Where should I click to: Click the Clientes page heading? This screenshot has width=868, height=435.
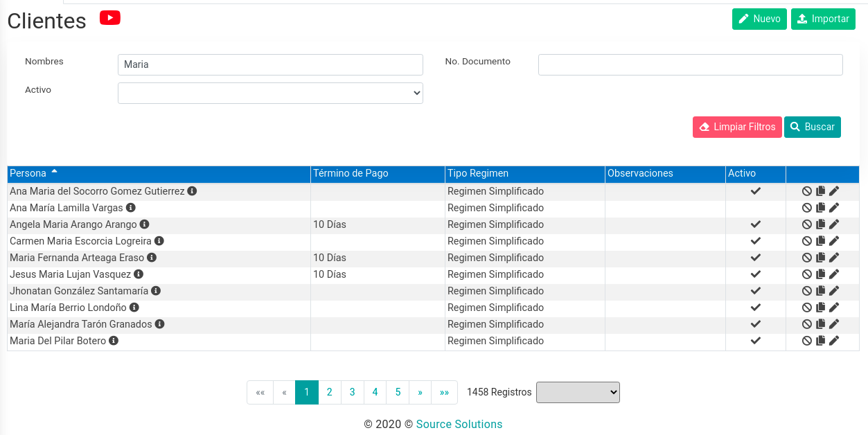(46, 21)
